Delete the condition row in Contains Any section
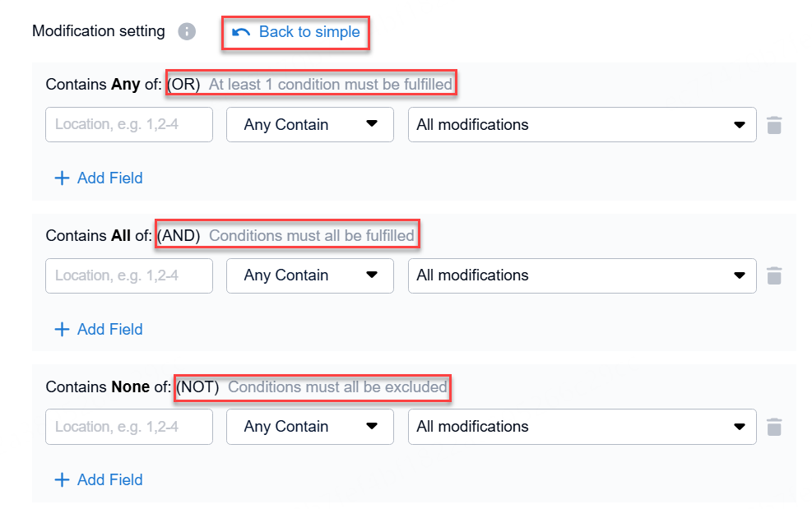Viewport: 812px width, 509px height. (x=773, y=125)
